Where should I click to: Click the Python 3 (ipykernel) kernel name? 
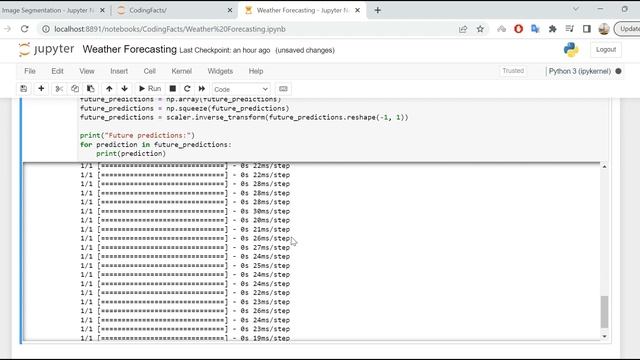(x=580, y=71)
